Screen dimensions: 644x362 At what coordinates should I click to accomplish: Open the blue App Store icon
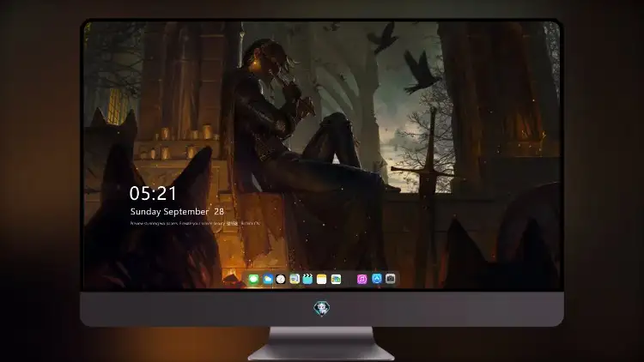(x=377, y=279)
